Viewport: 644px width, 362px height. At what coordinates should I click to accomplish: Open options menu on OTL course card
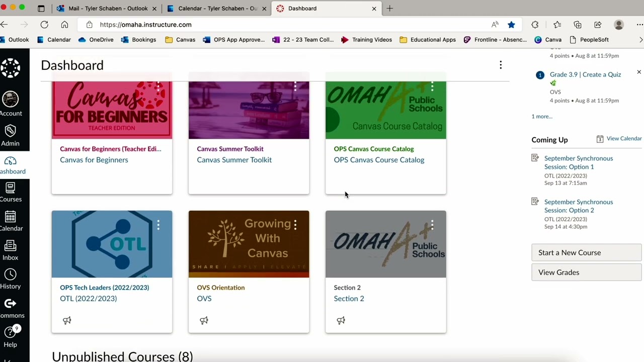click(x=158, y=225)
